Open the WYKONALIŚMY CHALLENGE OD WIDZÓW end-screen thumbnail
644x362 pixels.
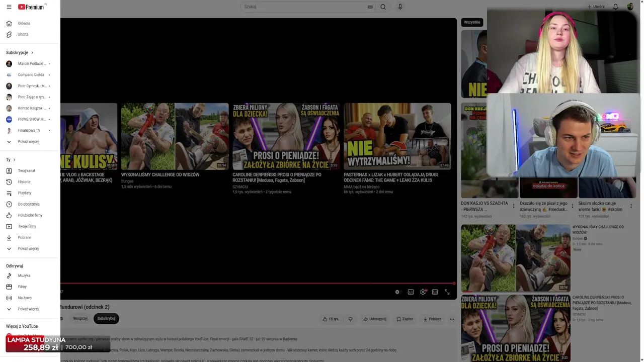coord(175,136)
